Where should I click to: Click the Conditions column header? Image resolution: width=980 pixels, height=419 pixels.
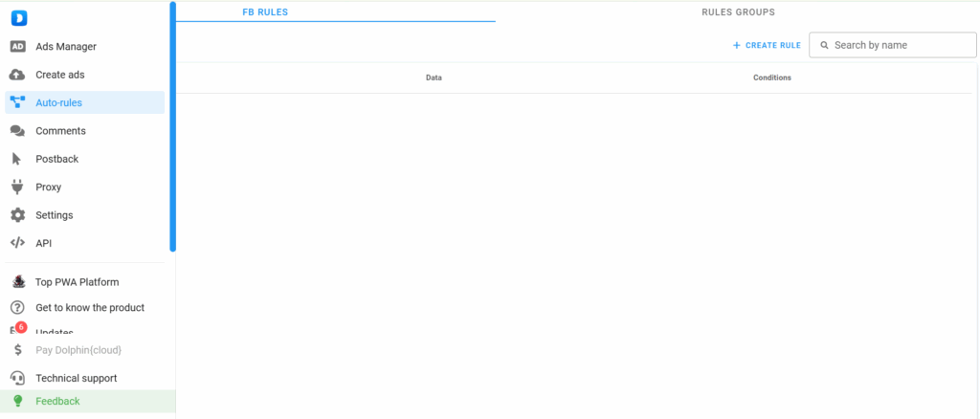(772, 77)
